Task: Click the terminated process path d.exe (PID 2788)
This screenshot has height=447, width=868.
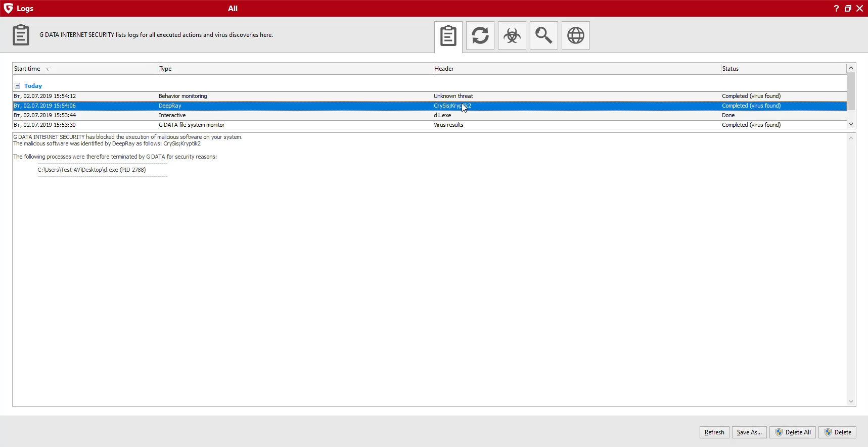Action: click(x=92, y=170)
